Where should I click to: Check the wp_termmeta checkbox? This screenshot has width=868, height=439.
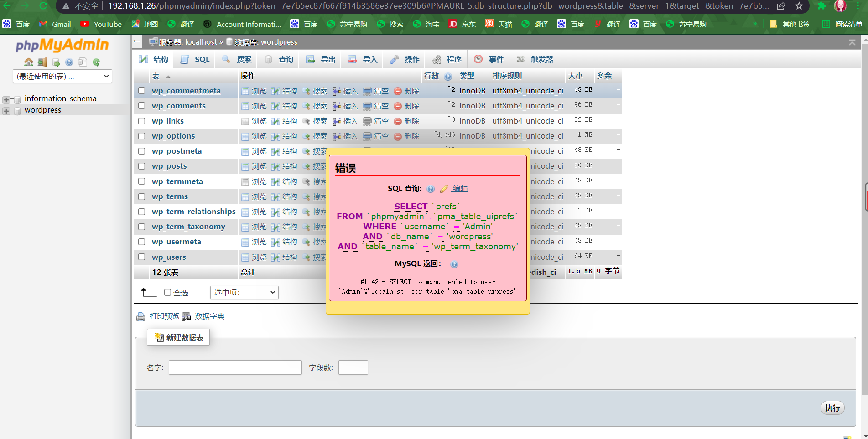(142, 181)
